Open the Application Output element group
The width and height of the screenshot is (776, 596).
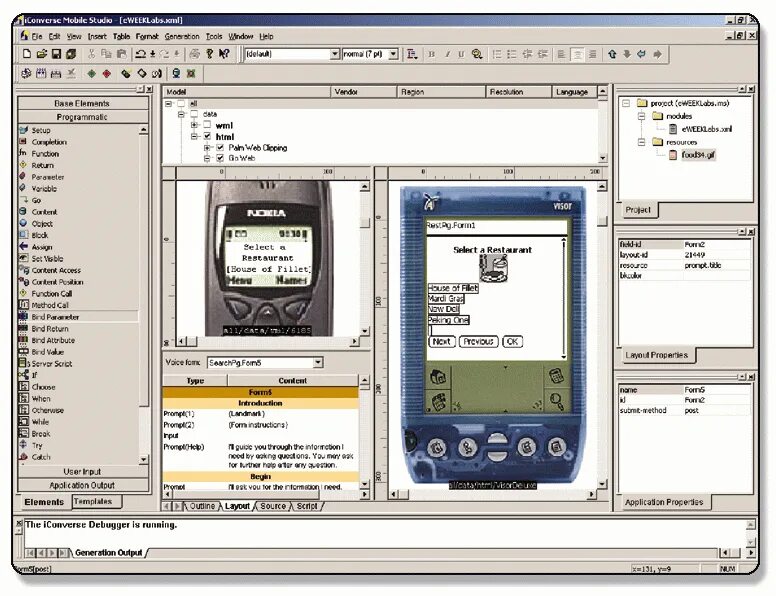tap(83, 485)
